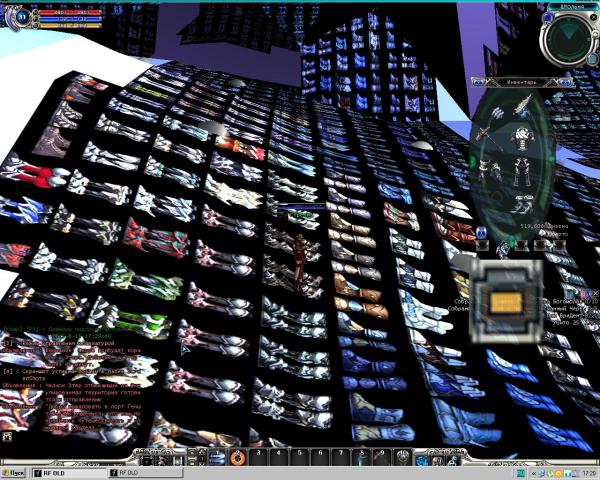Click the third icon in bottom-left menu group
600x480 pixels.
[x=178, y=460]
